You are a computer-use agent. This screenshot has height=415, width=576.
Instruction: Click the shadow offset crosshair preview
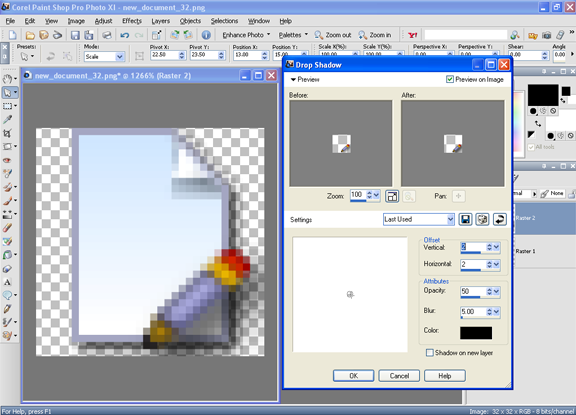tap(350, 294)
